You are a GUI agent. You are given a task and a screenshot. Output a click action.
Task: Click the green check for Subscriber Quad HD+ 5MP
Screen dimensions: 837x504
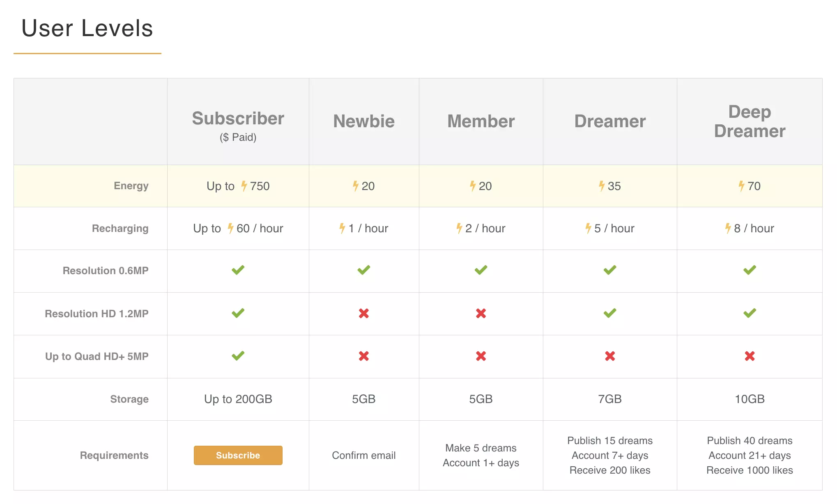[238, 356]
